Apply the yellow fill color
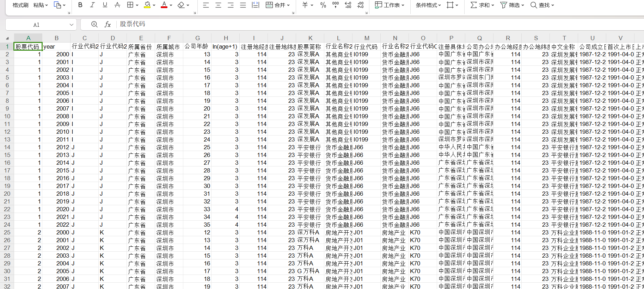 147,5
